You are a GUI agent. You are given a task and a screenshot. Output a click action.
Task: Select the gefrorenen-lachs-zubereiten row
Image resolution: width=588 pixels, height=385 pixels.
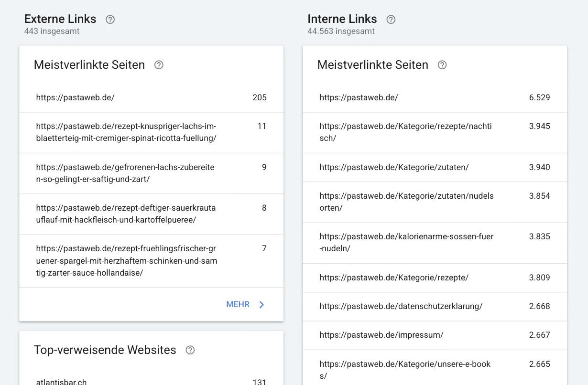[x=152, y=173]
